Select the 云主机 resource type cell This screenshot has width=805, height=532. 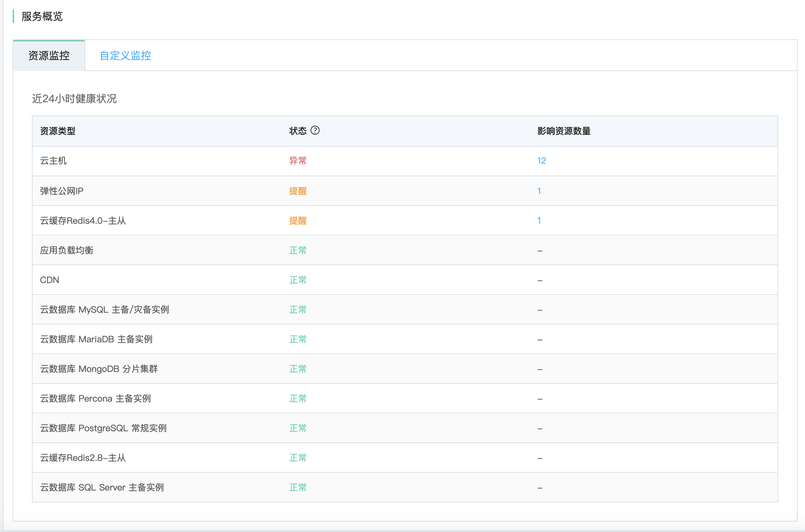coord(53,161)
